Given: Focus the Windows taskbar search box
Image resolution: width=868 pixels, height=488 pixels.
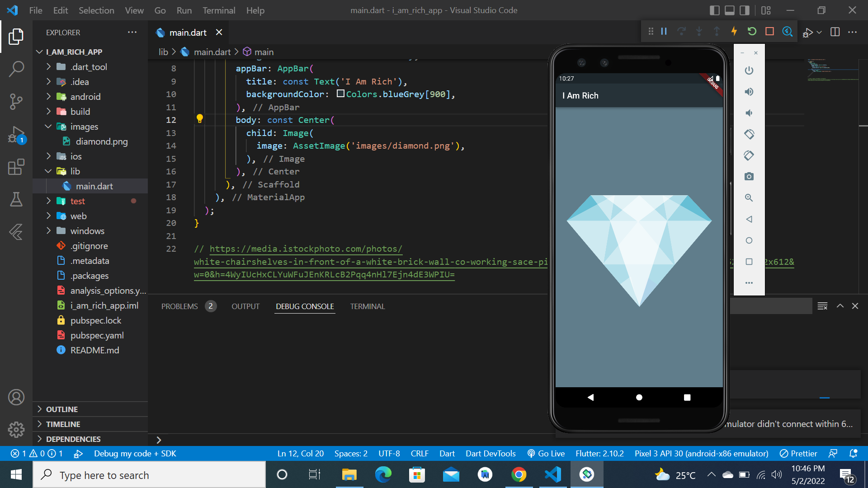Looking at the screenshot, I should tap(149, 474).
